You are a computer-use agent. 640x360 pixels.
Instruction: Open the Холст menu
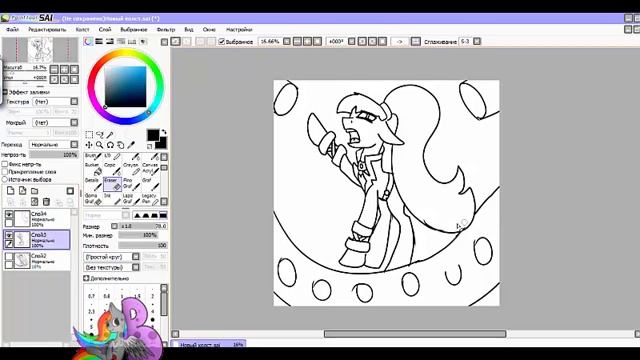[x=82, y=30]
